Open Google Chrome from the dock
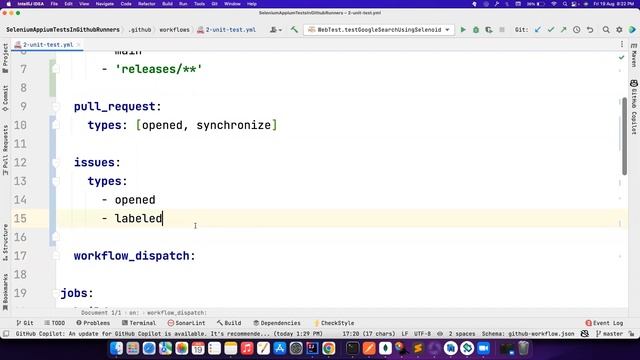 [329, 348]
